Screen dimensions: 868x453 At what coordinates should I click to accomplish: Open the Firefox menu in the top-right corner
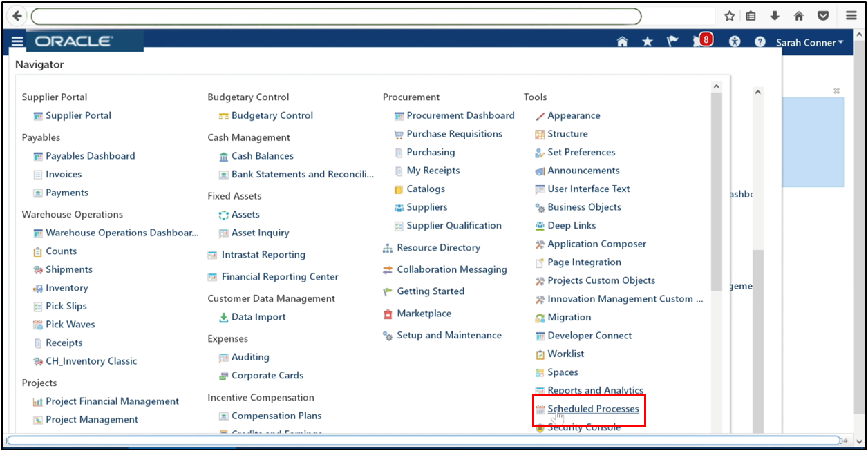coord(851,15)
